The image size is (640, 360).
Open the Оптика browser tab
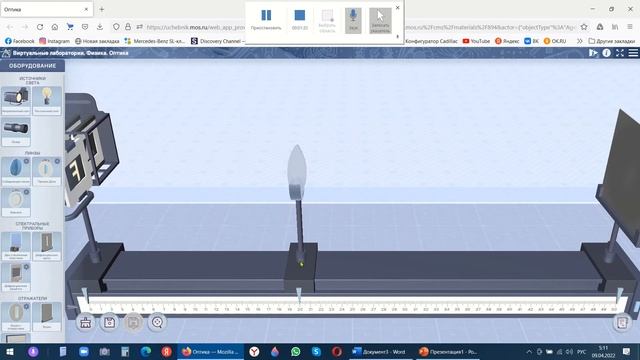point(46,9)
